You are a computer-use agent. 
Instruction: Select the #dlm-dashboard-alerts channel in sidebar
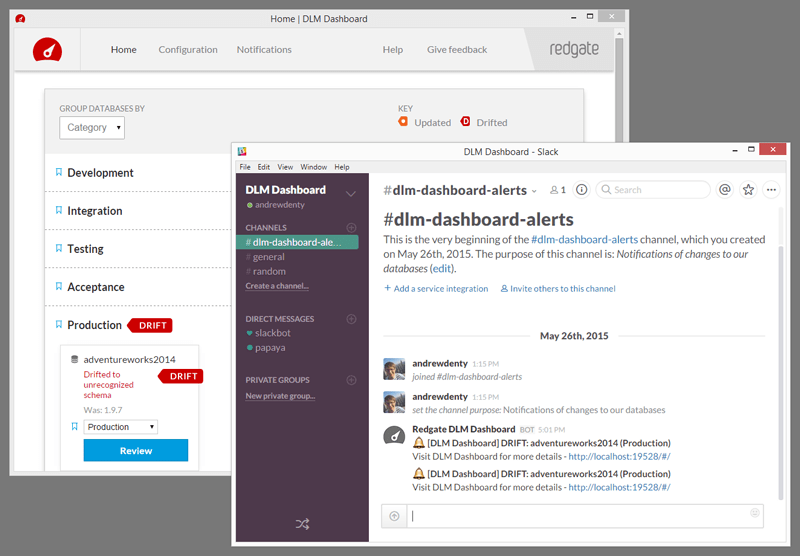click(x=297, y=242)
